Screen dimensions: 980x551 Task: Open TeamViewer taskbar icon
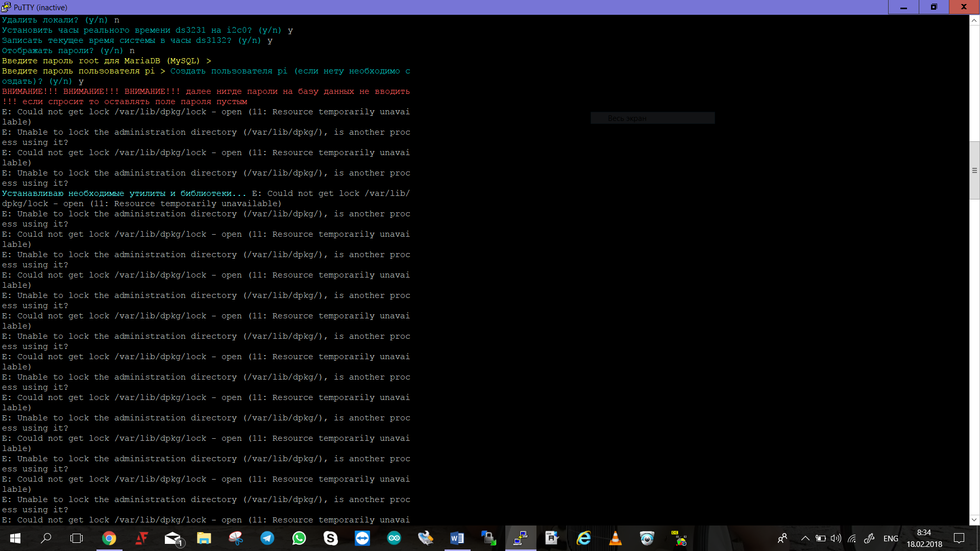coord(362,538)
